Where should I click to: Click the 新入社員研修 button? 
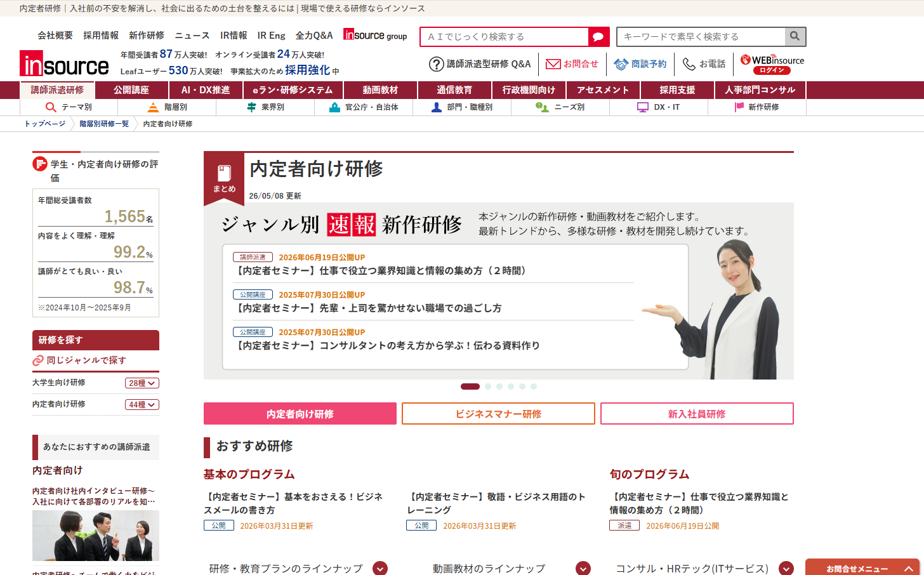pyautogui.click(x=697, y=414)
